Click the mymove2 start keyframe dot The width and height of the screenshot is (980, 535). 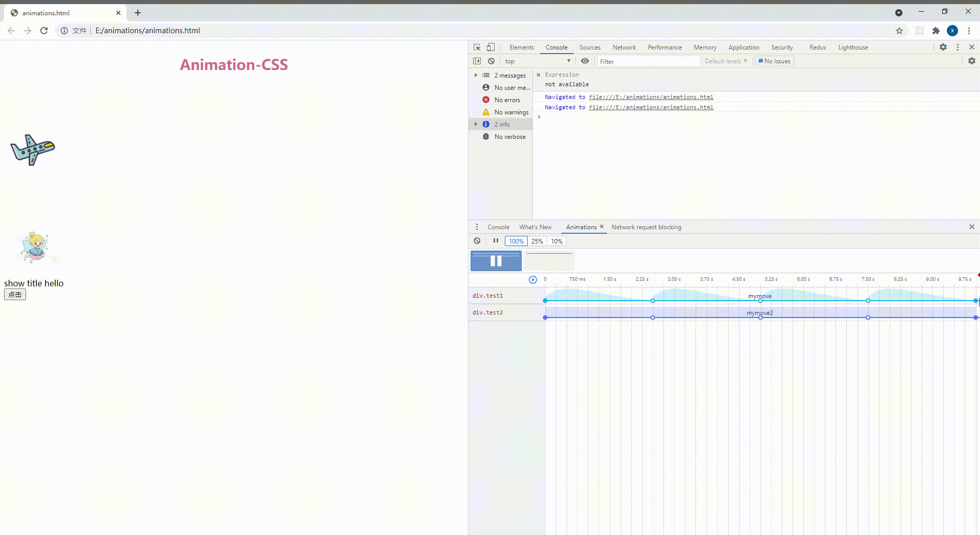pyautogui.click(x=545, y=318)
